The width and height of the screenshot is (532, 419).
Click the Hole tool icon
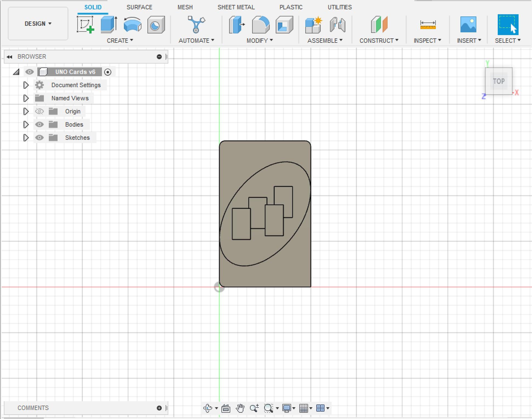coord(156,25)
